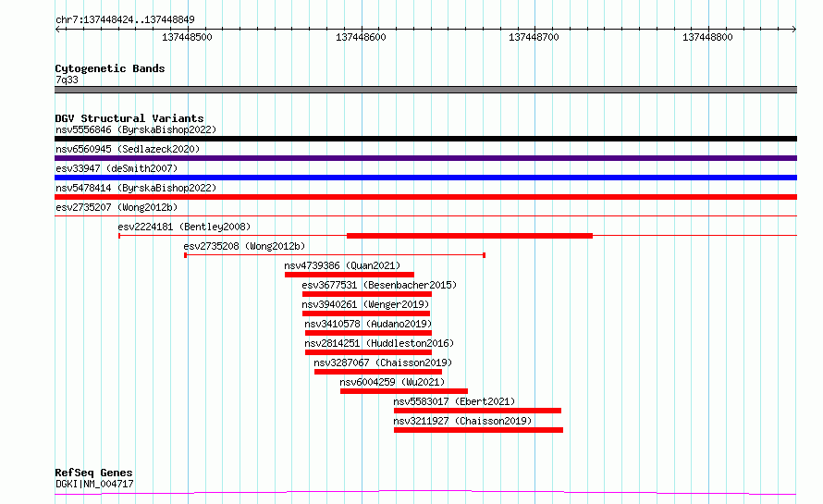Open the nsv3211927 (Chaisson2019) label
The height and width of the screenshot is (504, 823).
pyautogui.click(x=462, y=421)
